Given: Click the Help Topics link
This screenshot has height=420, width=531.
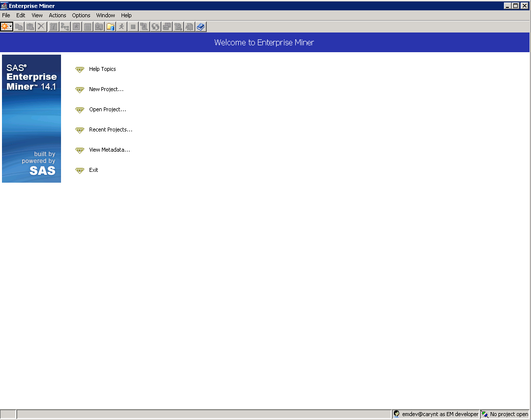Looking at the screenshot, I should tap(102, 69).
